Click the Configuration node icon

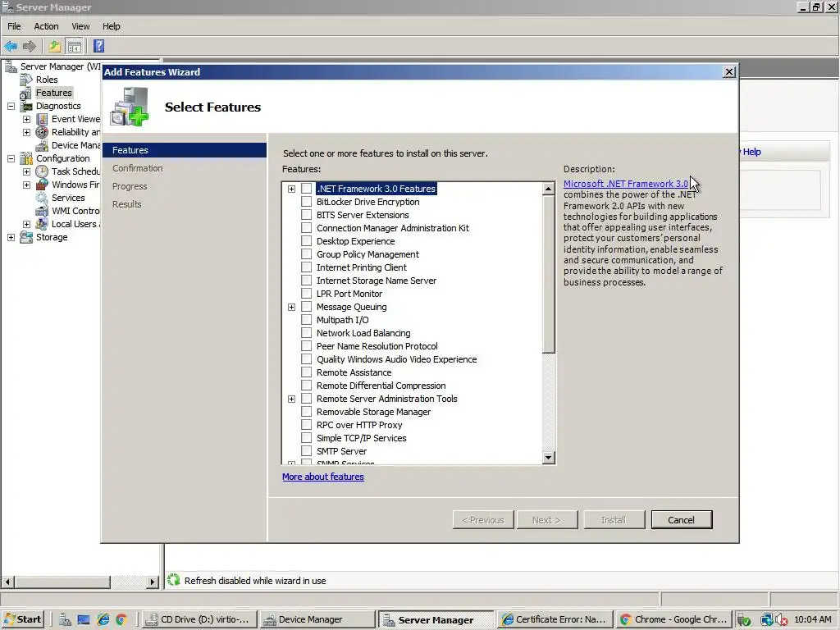[x=26, y=158]
